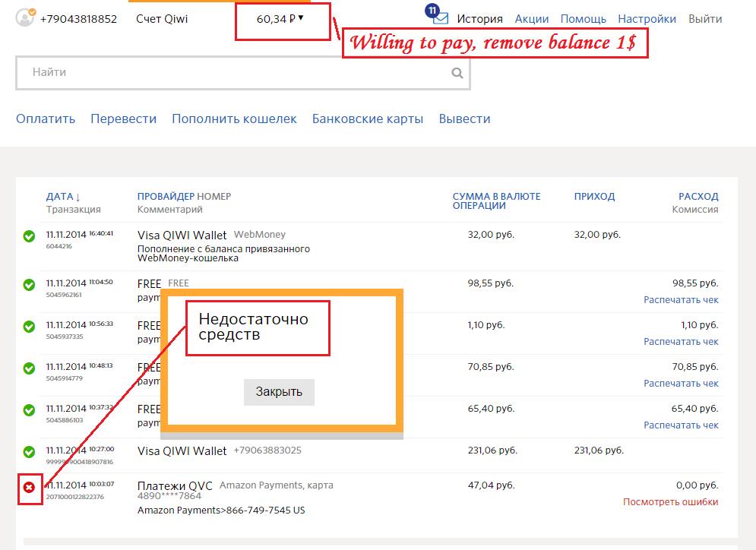This screenshot has width=756, height=550.
Task: Click green status icon for 10:56:33 transaction
Action: click(x=29, y=327)
